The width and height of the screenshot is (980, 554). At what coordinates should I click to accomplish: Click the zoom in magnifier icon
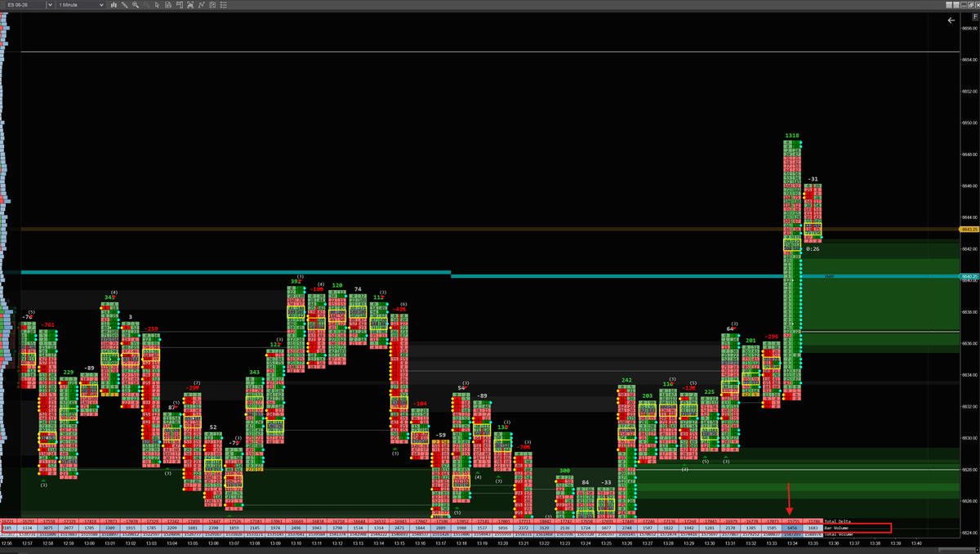(x=135, y=5)
